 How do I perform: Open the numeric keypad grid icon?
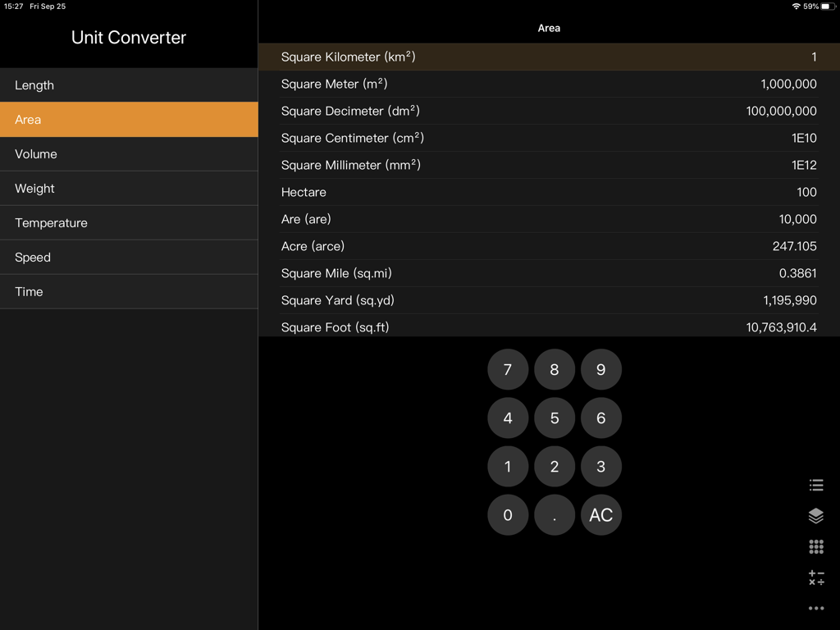pyautogui.click(x=816, y=546)
